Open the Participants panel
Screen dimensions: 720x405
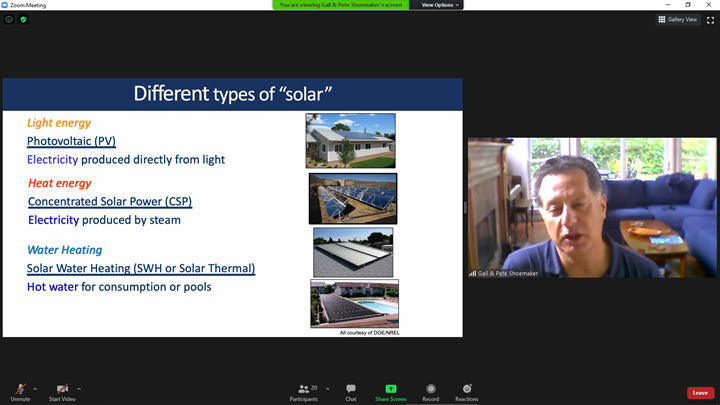pyautogui.click(x=304, y=393)
